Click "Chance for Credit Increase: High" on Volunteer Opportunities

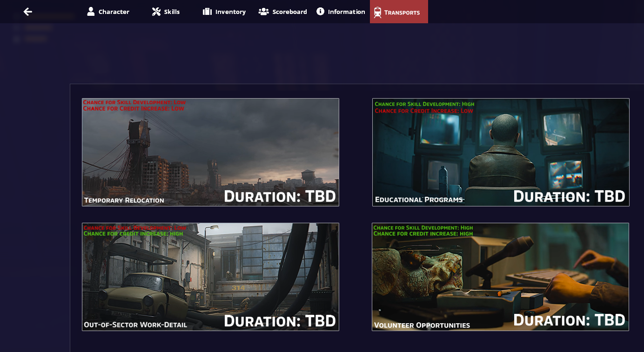pyautogui.click(x=423, y=233)
